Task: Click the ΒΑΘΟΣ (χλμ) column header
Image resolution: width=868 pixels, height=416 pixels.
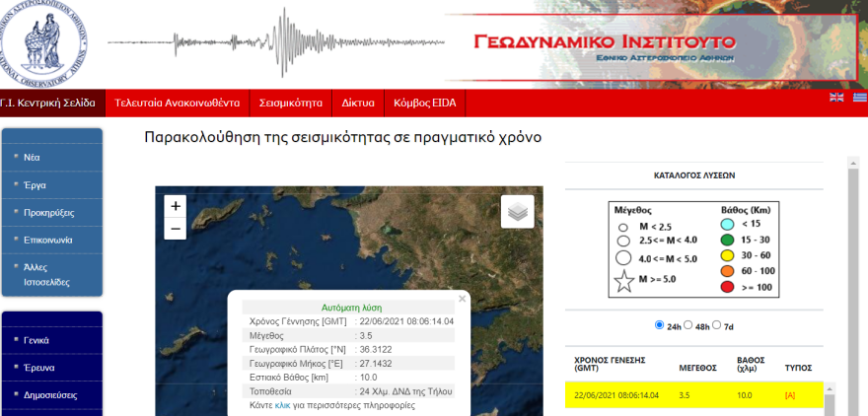Action: (751, 364)
